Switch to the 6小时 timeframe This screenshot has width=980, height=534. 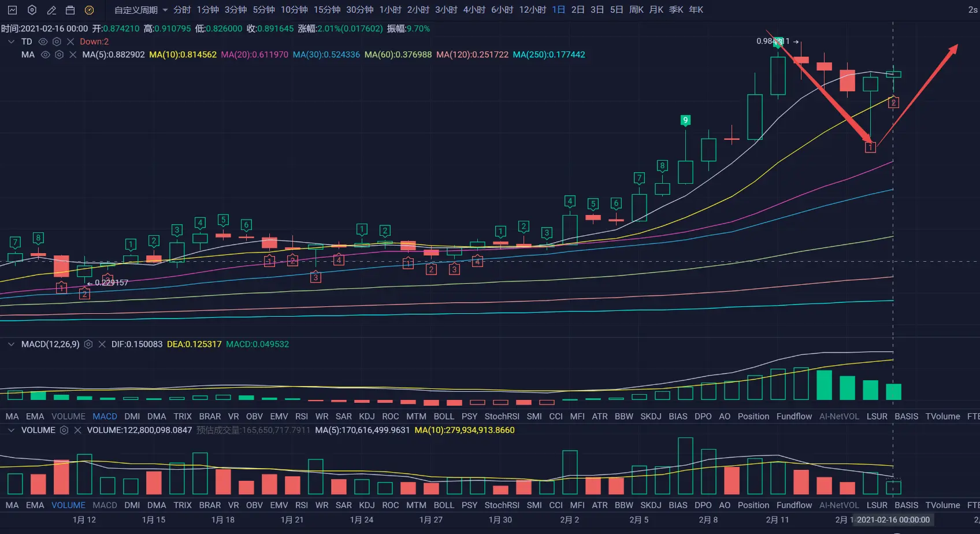(x=502, y=10)
